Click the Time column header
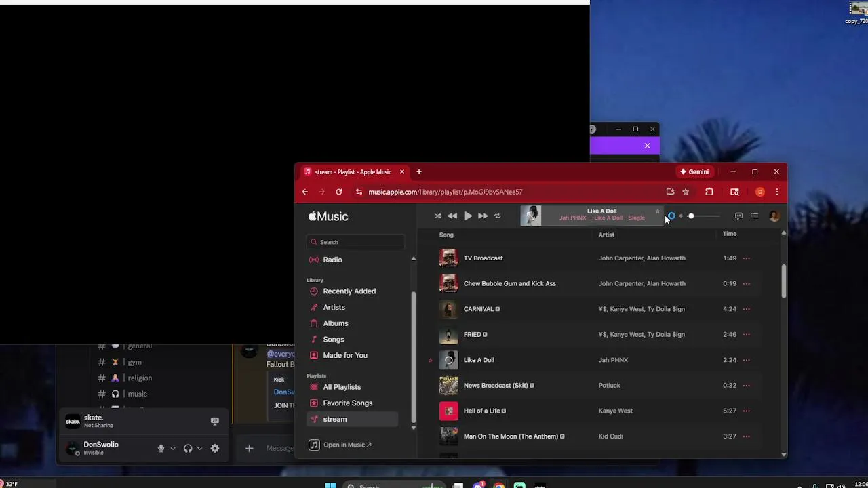 730,234
